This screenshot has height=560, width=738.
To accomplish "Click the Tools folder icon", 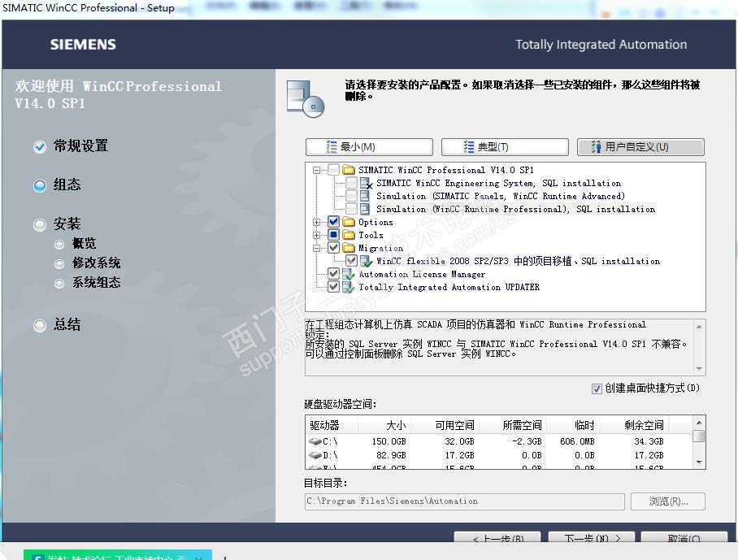I will pyautogui.click(x=349, y=234).
